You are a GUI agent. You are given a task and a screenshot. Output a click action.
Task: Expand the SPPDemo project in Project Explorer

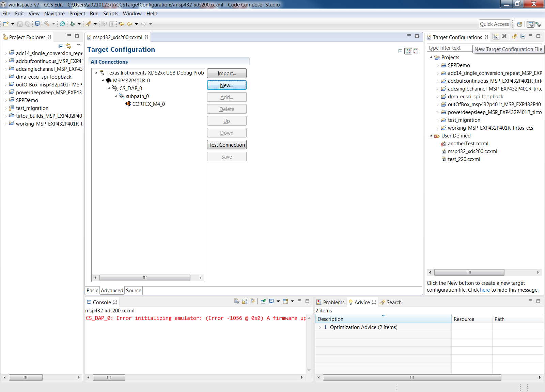[5, 100]
